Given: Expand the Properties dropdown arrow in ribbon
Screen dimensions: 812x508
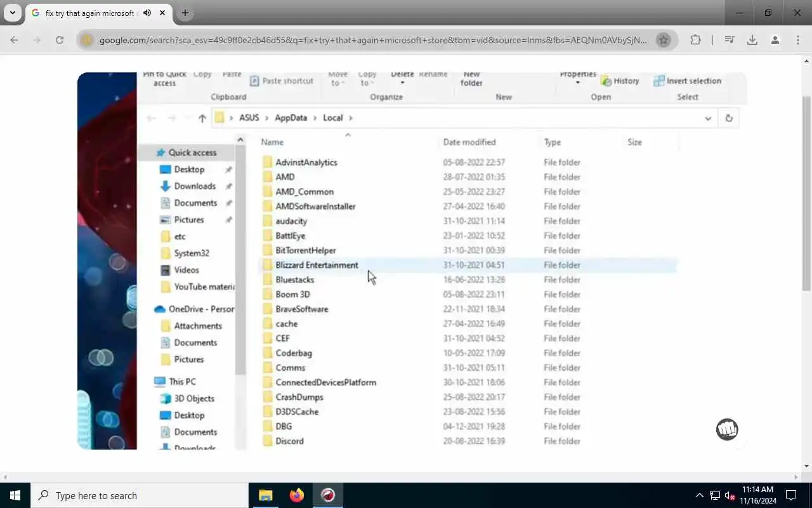Looking at the screenshot, I should [577, 83].
